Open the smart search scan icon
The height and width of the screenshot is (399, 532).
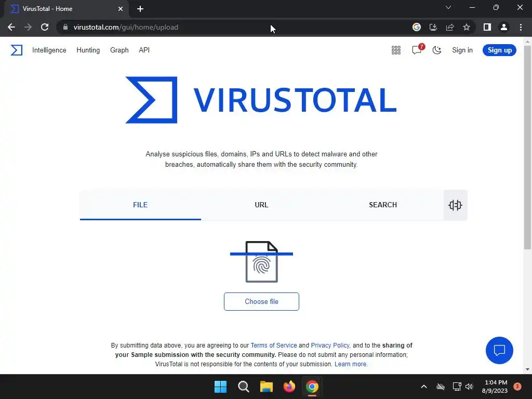pyautogui.click(x=455, y=205)
